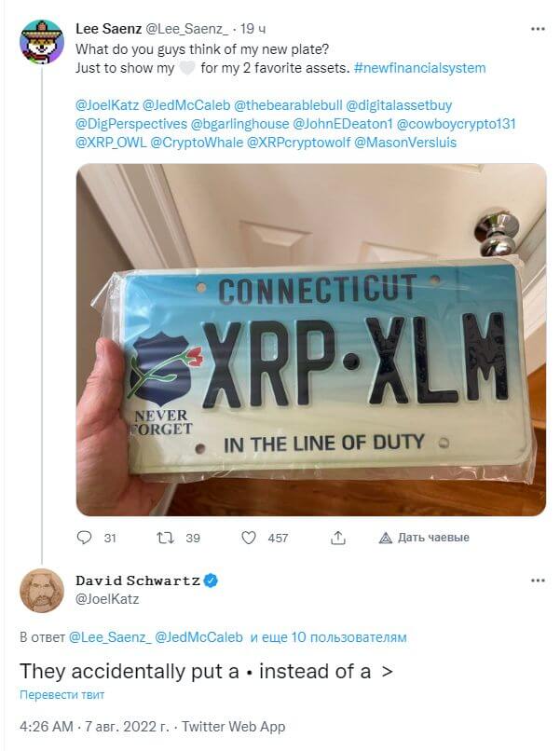The image size is (560, 751).
Task: Open Lee Saenz's sombrero avatar
Action: coord(42,42)
